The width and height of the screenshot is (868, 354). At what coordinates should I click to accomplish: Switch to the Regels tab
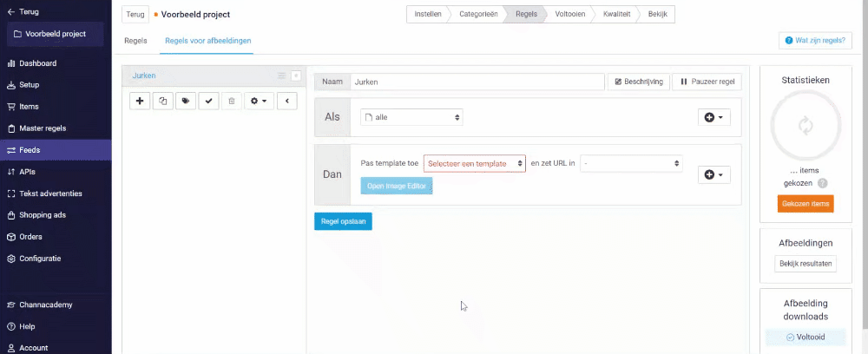click(135, 41)
